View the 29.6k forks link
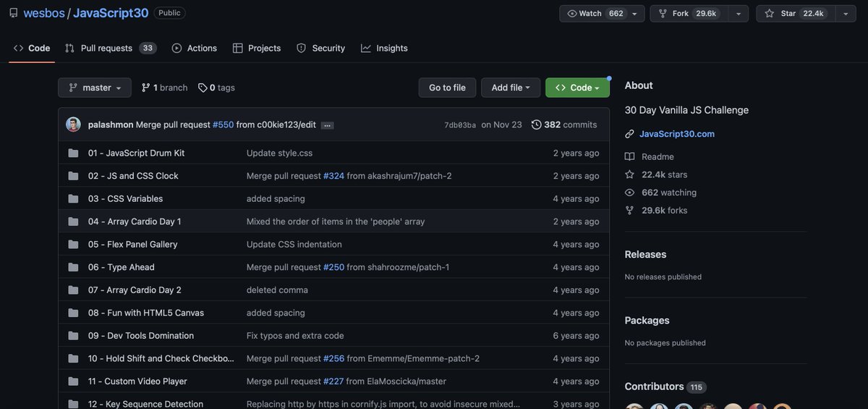The height and width of the screenshot is (409, 868). [x=664, y=211]
